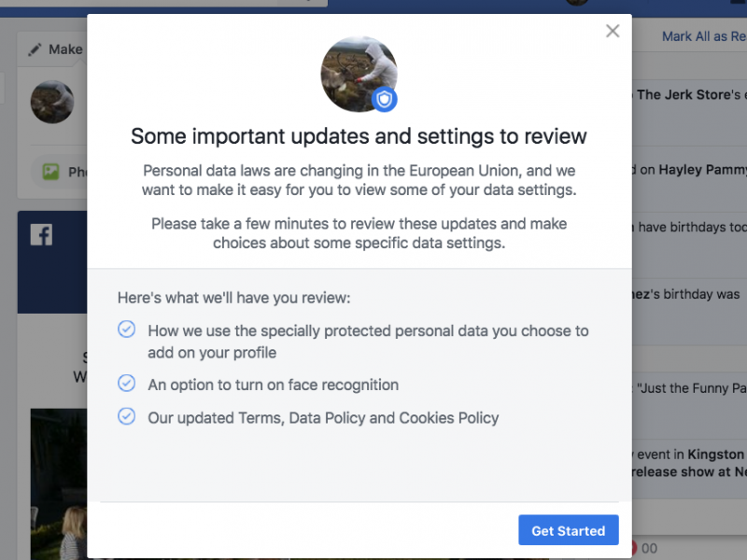Click the check icon beside face recognition
The image size is (747, 560).
(x=127, y=383)
